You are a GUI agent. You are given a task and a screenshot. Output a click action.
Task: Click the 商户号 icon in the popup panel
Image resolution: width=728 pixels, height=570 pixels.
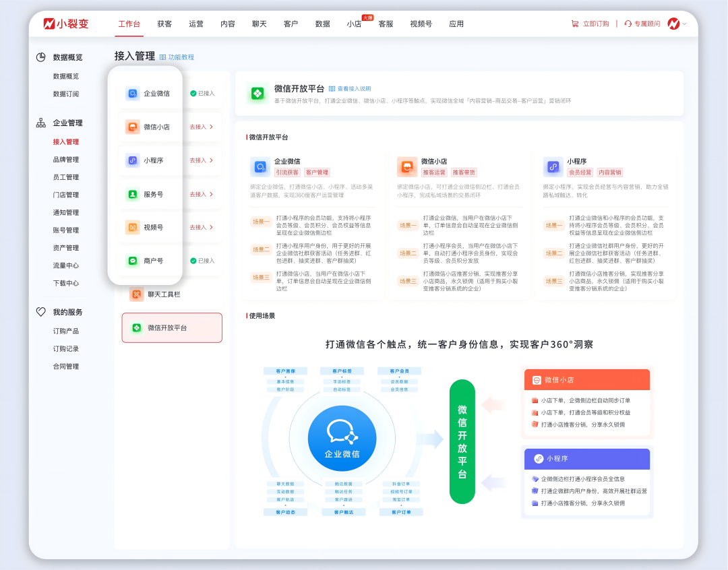click(132, 261)
